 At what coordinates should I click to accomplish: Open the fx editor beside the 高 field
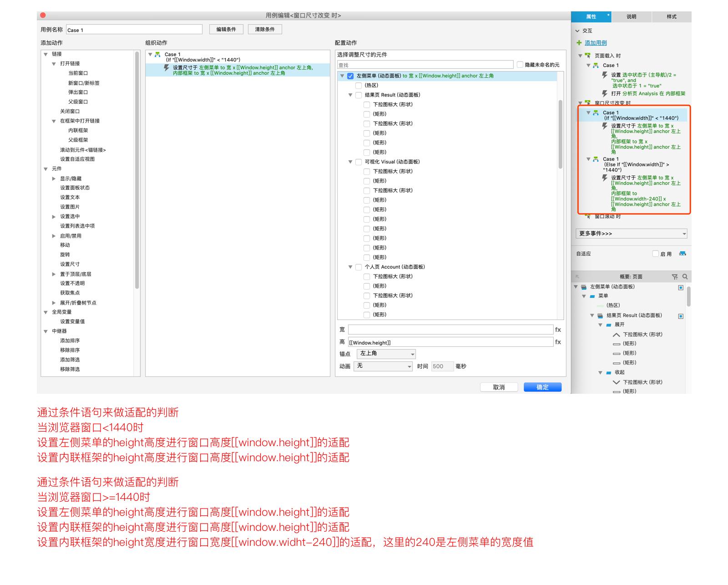[558, 342]
